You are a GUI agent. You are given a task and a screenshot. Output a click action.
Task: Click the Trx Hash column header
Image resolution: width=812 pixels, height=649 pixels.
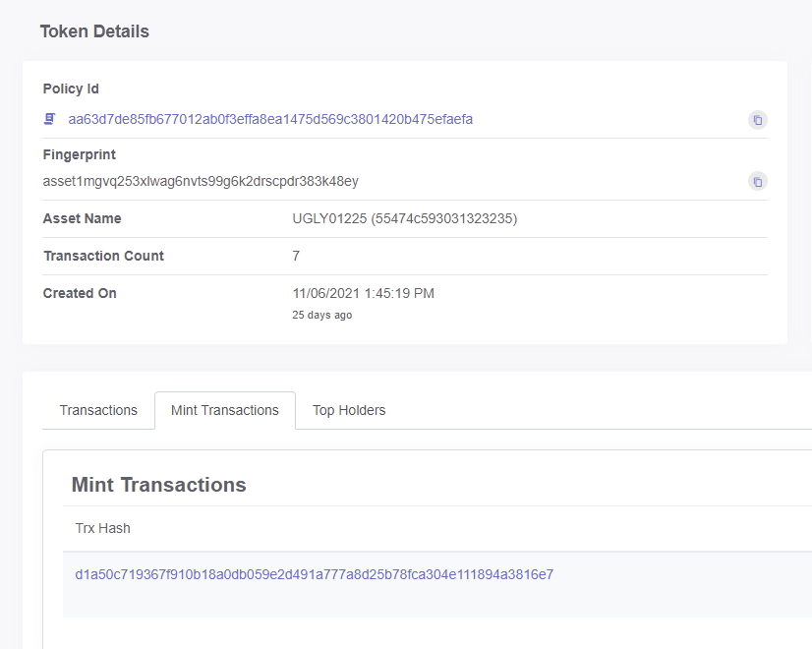(x=102, y=528)
